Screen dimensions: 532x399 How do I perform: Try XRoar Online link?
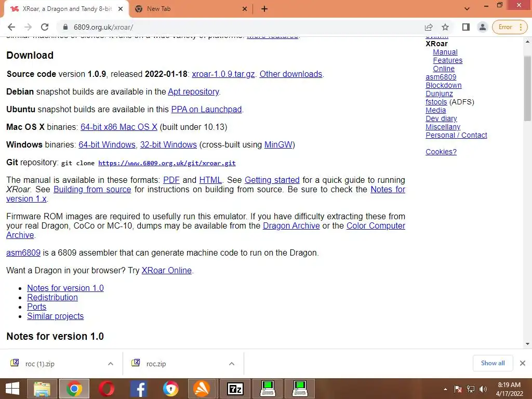pos(167,270)
